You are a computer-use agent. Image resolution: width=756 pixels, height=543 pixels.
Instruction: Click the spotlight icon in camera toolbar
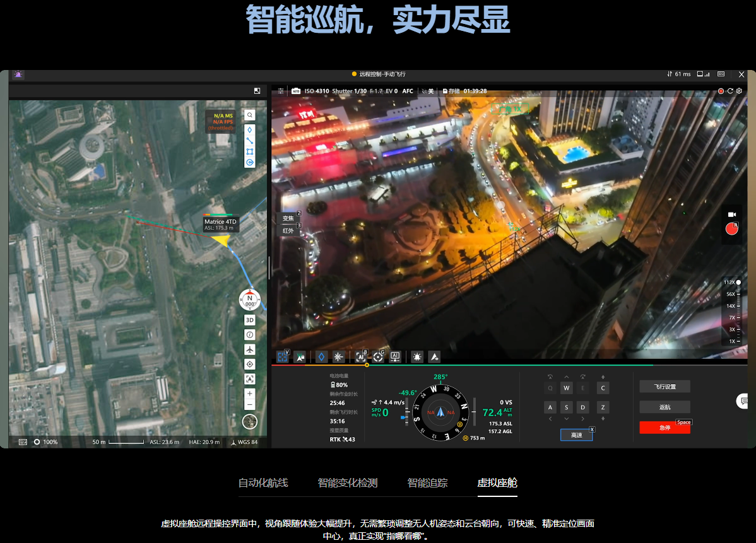pyautogui.click(x=417, y=357)
